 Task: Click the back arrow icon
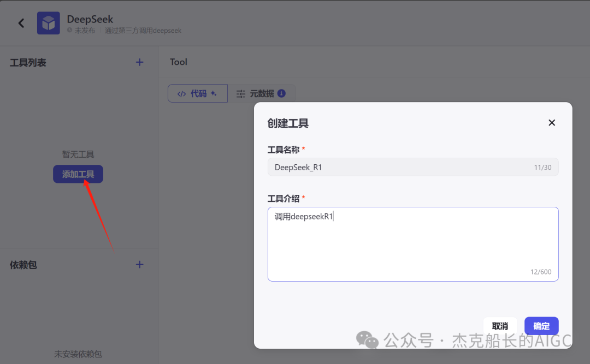(21, 23)
